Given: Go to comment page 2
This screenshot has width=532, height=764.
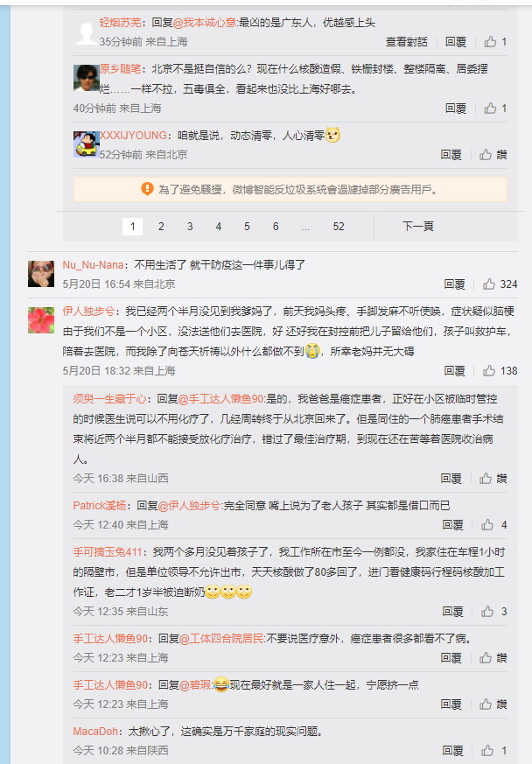Looking at the screenshot, I should 161,227.
